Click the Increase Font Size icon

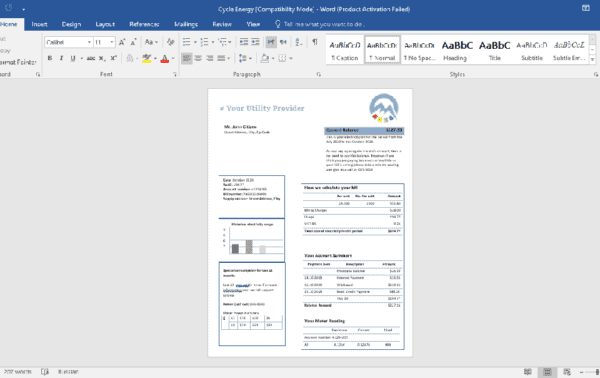pyautogui.click(x=122, y=42)
